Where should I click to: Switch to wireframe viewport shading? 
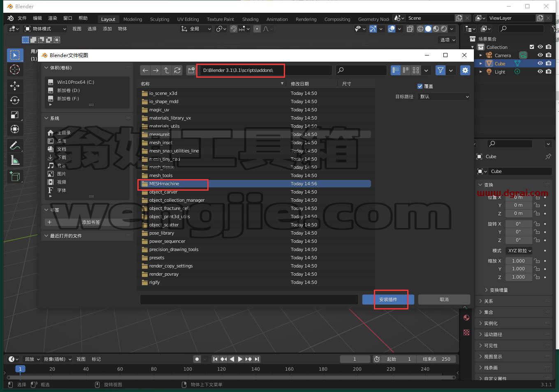tap(420, 29)
